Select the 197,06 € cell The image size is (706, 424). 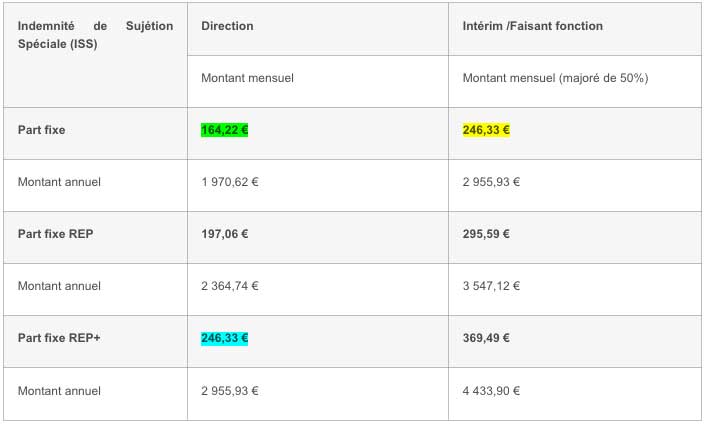click(x=225, y=234)
